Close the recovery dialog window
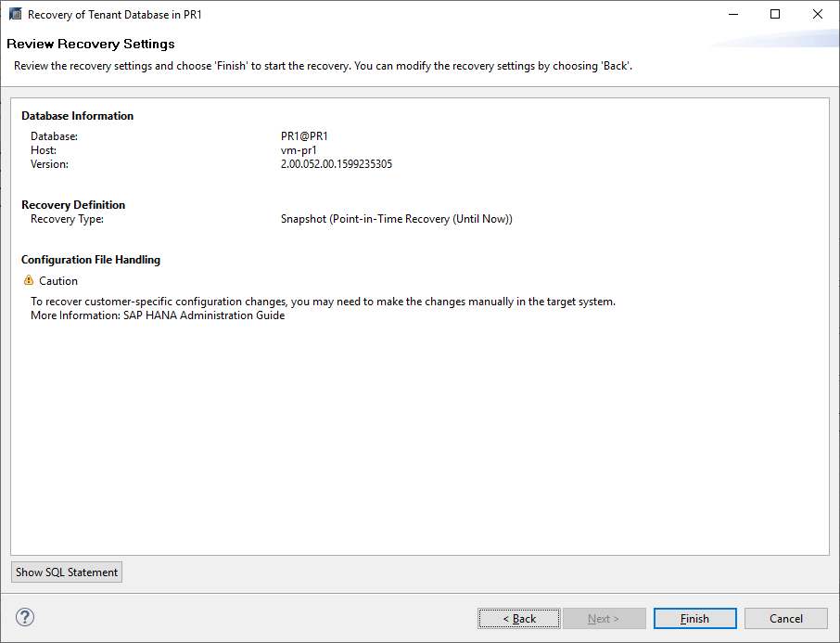This screenshot has height=643, width=840. pos(818,15)
